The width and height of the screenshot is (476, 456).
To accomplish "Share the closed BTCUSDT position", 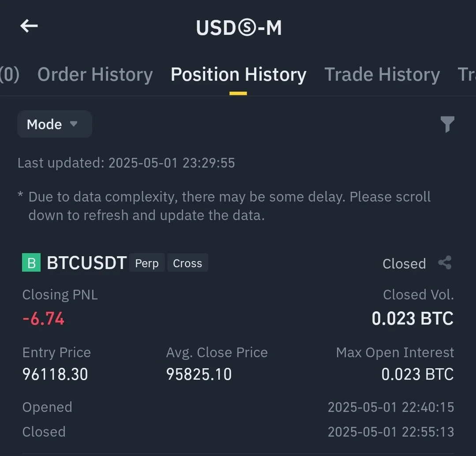I will 445,263.
